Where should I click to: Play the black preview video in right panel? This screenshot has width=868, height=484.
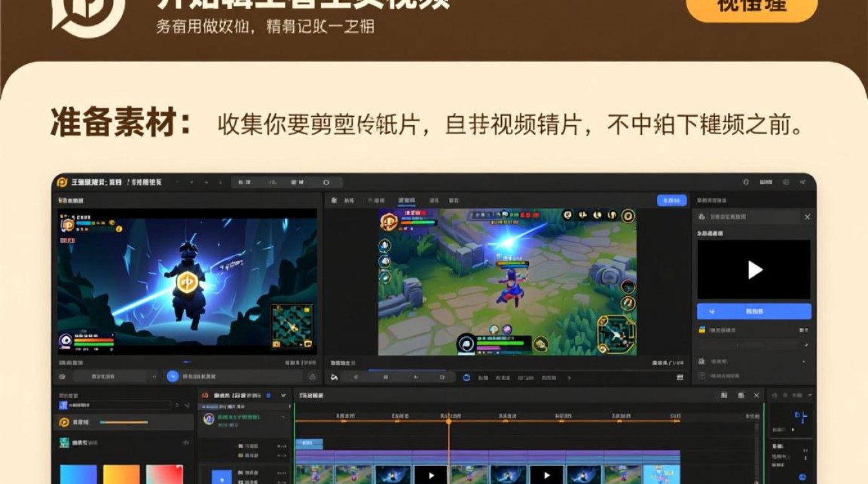tap(755, 270)
